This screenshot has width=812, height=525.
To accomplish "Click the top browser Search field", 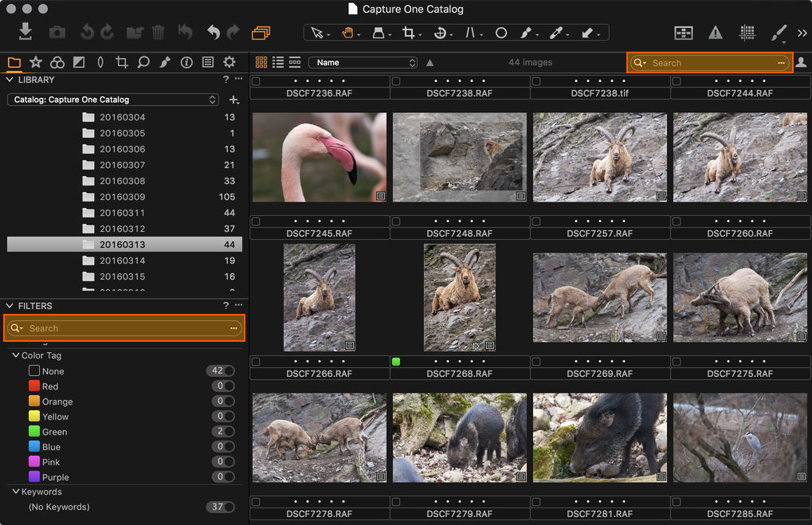I will (710, 63).
